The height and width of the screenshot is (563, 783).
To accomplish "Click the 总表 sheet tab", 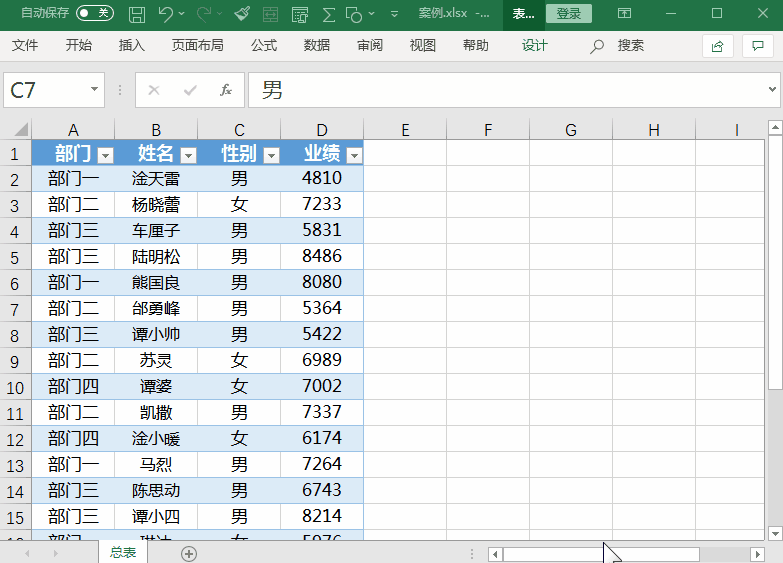I will [x=123, y=552].
